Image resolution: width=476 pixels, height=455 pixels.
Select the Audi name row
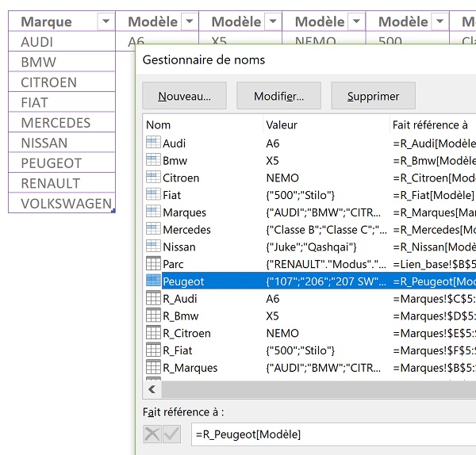point(309,143)
